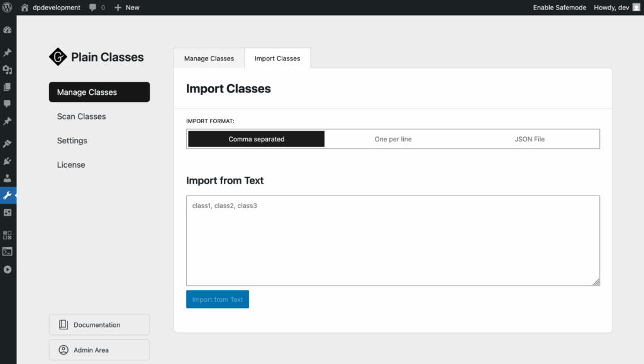This screenshot has width=644, height=364.
Task: Click the Import Classes heading
Action: click(x=228, y=89)
